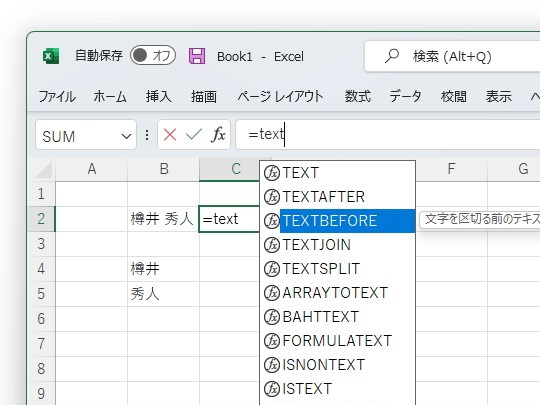Click the 文字を区切る前のテキスト tooltip
The width and height of the screenshot is (540, 405).
(480, 219)
